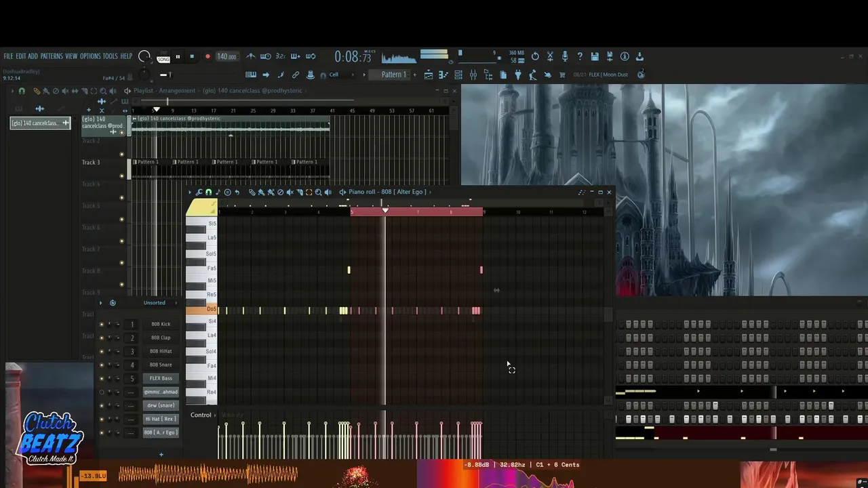868x488 pixels.
Task: Select the Hi Hat [ Rex ] channel button
Action: pos(161,419)
